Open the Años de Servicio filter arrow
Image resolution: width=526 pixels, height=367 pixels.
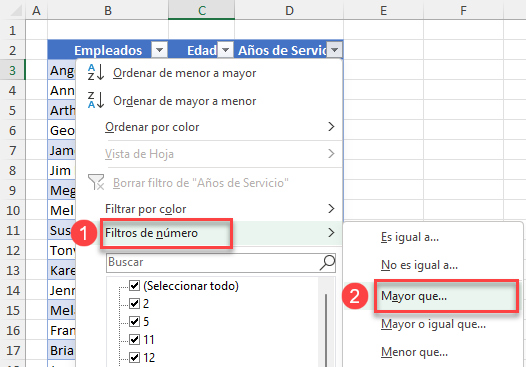(x=334, y=50)
